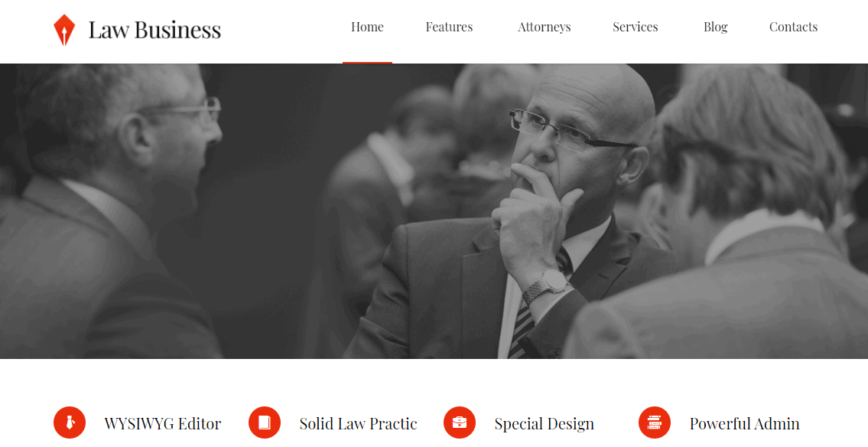Open the Home menu item
The height and width of the screenshot is (447, 868).
click(x=367, y=27)
